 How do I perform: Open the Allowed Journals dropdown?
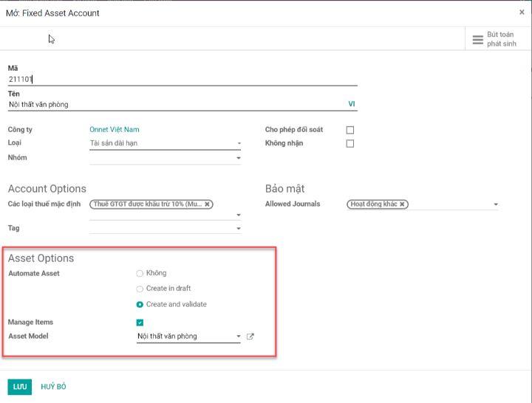[496, 204]
